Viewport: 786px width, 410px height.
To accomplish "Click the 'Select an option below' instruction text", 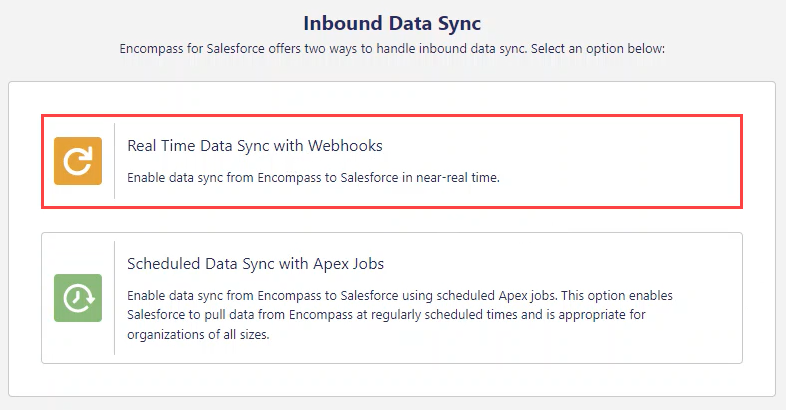I will 598,49.
